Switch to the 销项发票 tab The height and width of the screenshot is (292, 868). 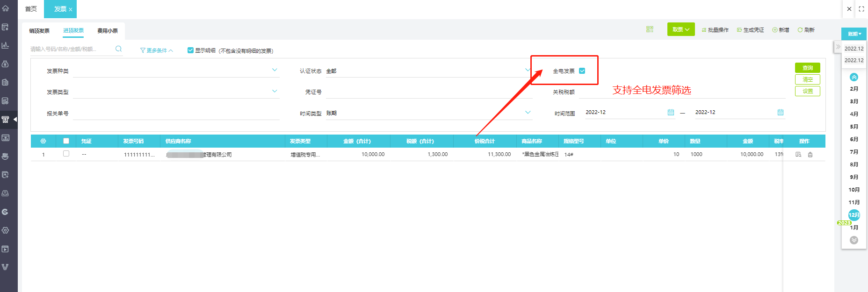tap(39, 31)
